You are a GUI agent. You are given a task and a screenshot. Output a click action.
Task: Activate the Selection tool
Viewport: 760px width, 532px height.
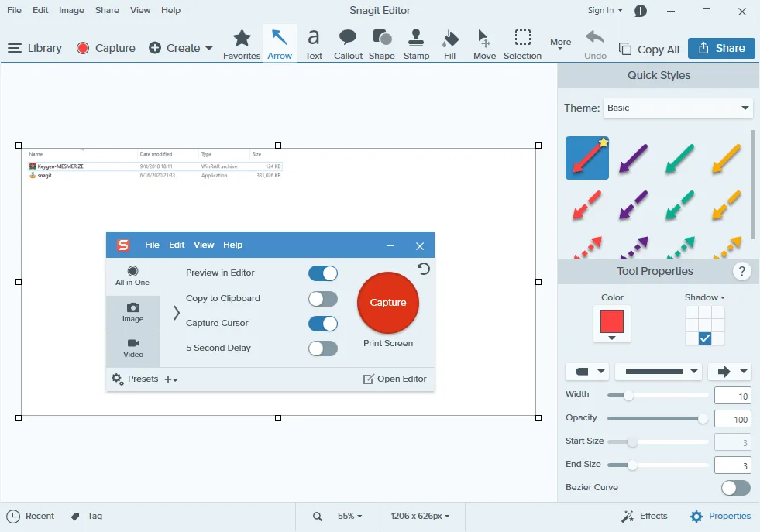(x=522, y=44)
